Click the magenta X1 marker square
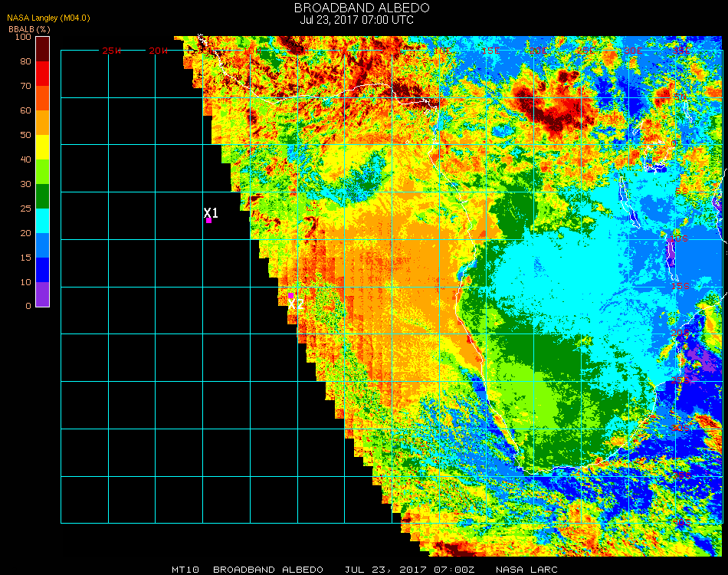This screenshot has height=575, width=728. click(x=209, y=221)
